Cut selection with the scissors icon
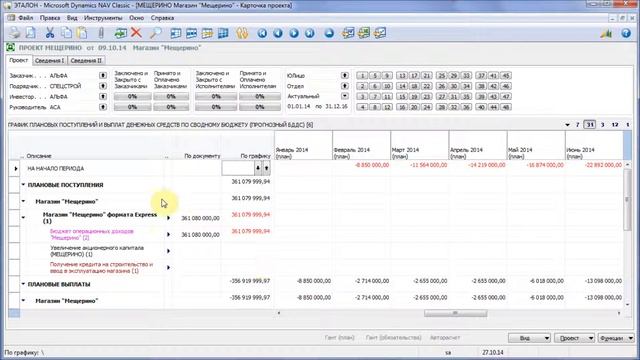 click(50, 33)
